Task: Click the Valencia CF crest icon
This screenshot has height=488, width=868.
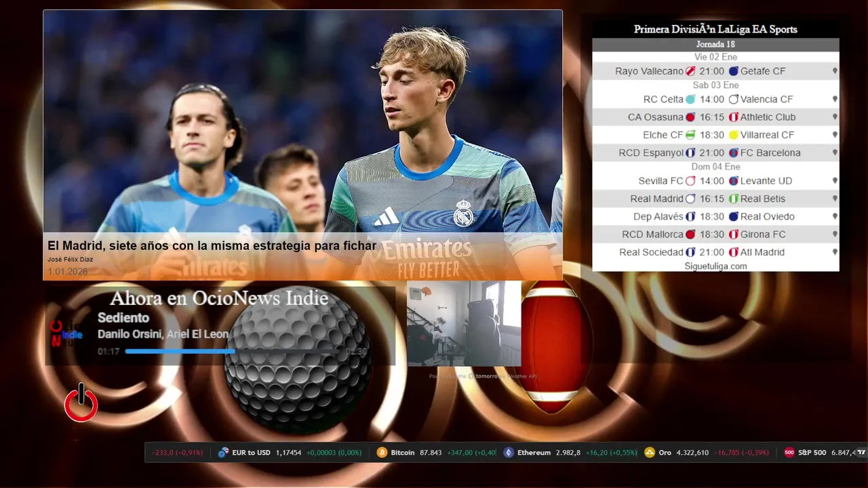Action: coord(734,99)
